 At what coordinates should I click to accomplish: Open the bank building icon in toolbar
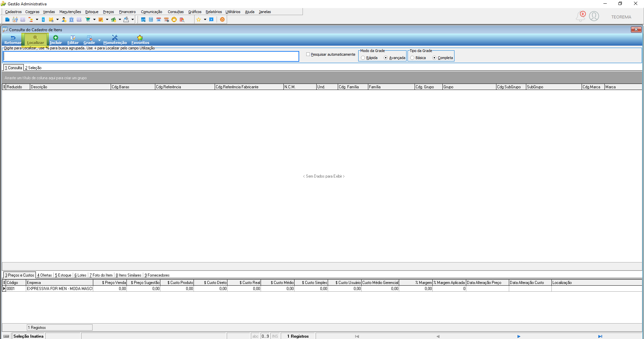[x=71, y=19]
